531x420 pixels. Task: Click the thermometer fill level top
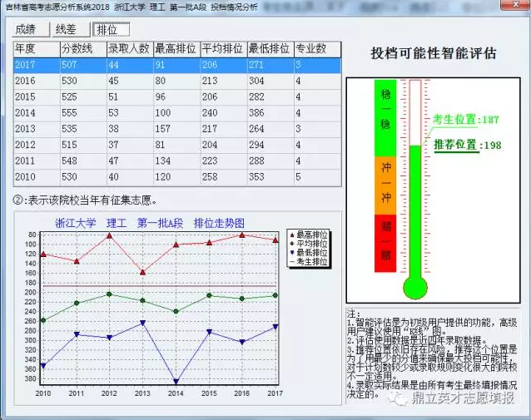coord(415,146)
